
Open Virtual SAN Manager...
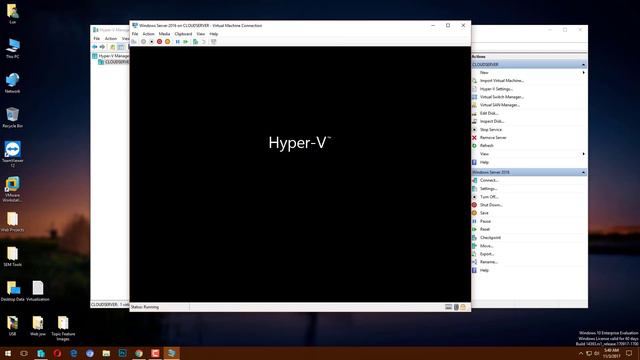500,105
